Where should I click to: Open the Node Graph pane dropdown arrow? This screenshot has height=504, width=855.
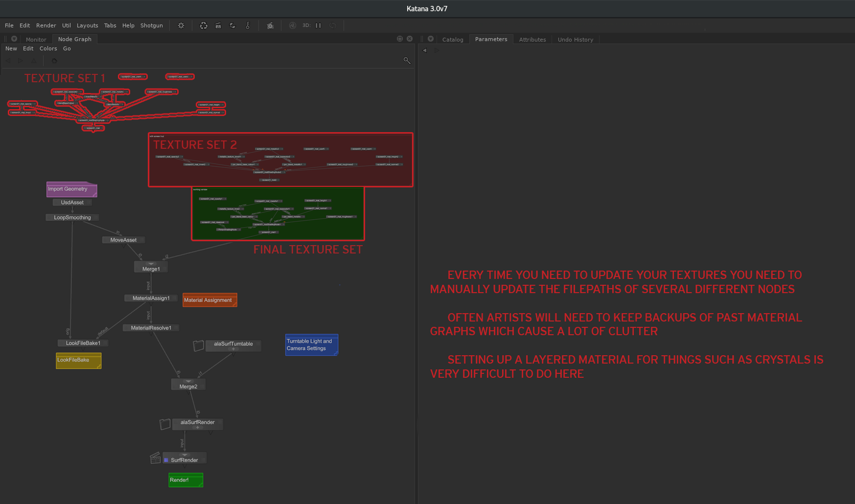click(x=14, y=39)
